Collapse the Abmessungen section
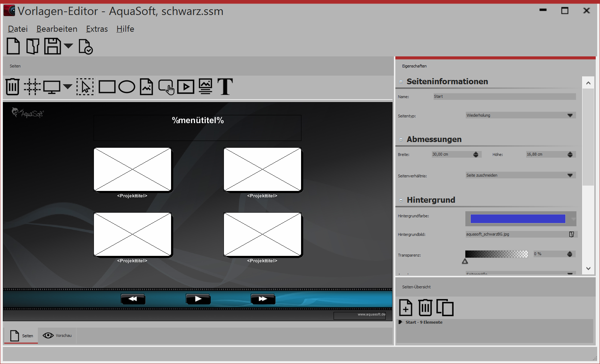The image size is (600, 364). [x=400, y=140]
